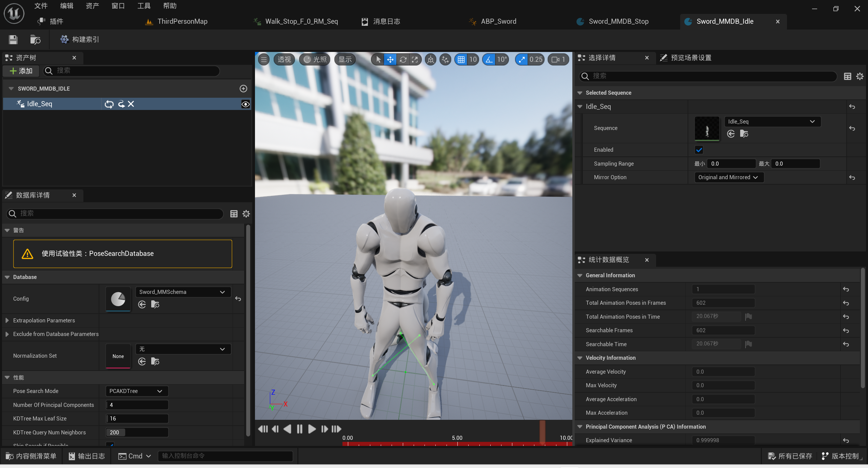Click the 构建索引 button
This screenshot has height=468, width=868.
click(x=80, y=39)
